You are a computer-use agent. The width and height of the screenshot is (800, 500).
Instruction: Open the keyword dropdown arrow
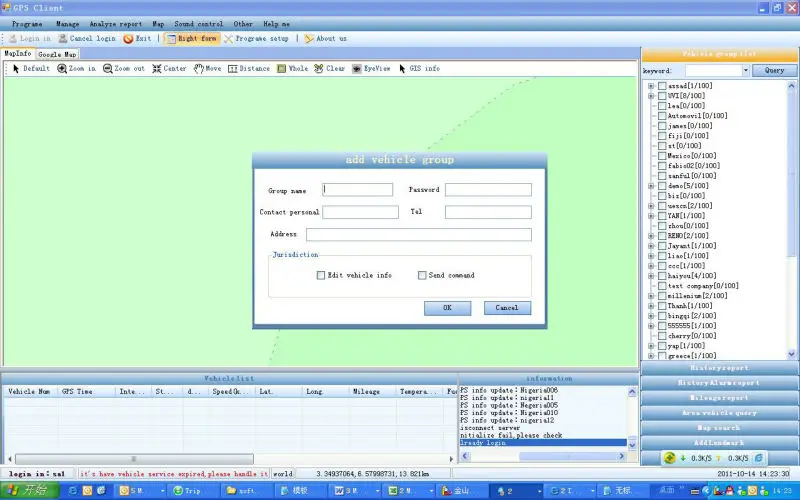(x=745, y=70)
